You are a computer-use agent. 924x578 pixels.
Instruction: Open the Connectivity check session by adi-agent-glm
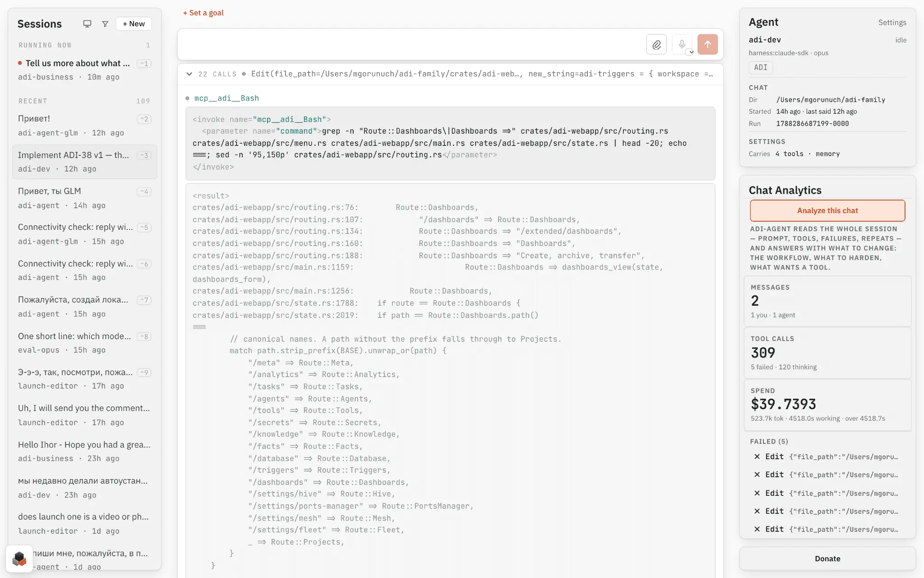[x=85, y=234]
